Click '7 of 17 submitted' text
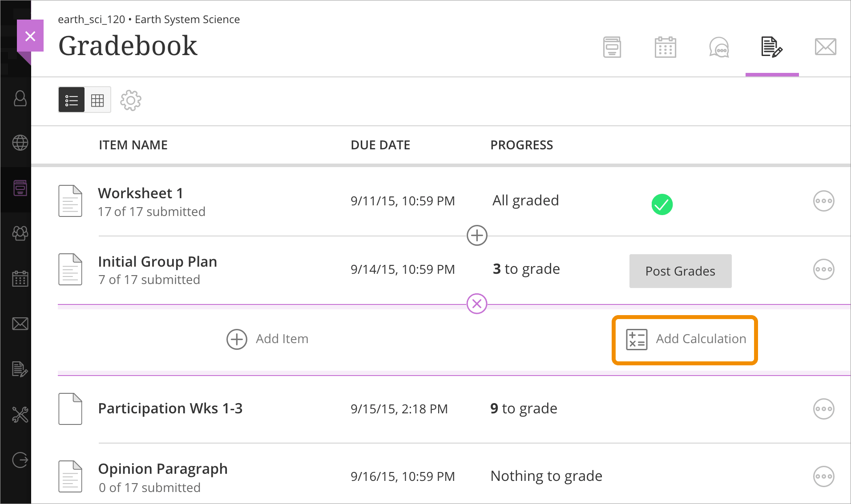The width and height of the screenshot is (851, 504). point(149,280)
